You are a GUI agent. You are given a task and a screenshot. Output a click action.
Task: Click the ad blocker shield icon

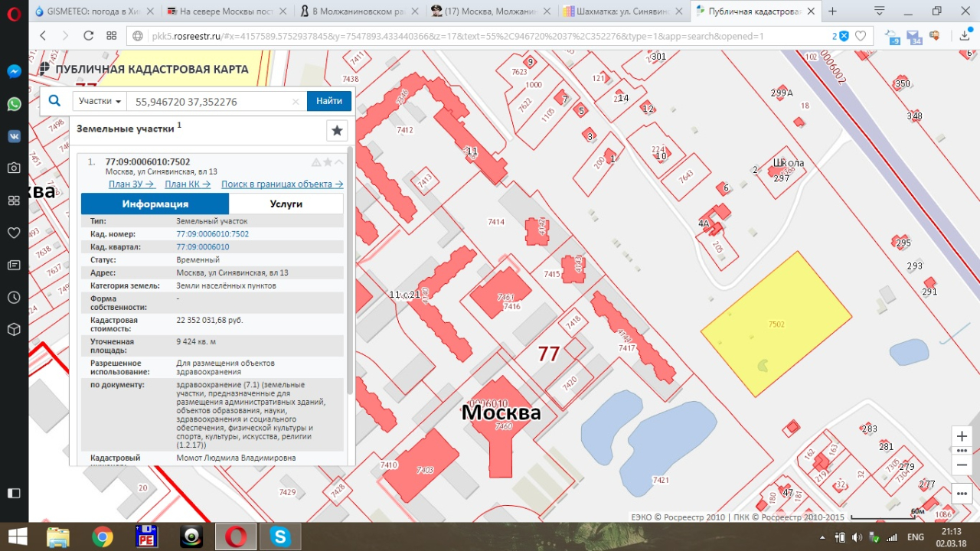(x=843, y=36)
